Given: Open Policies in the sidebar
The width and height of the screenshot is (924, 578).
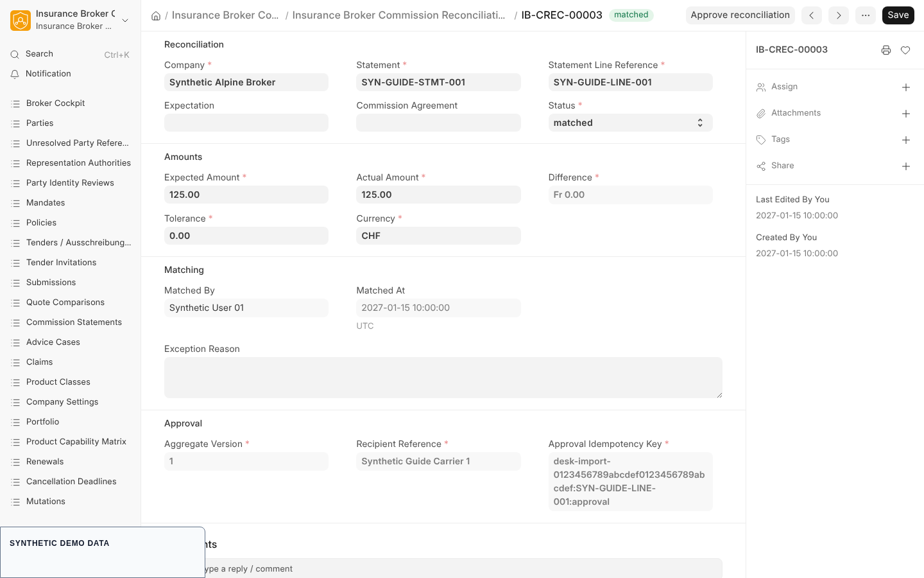Looking at the screenshot, I should [71, 223].
